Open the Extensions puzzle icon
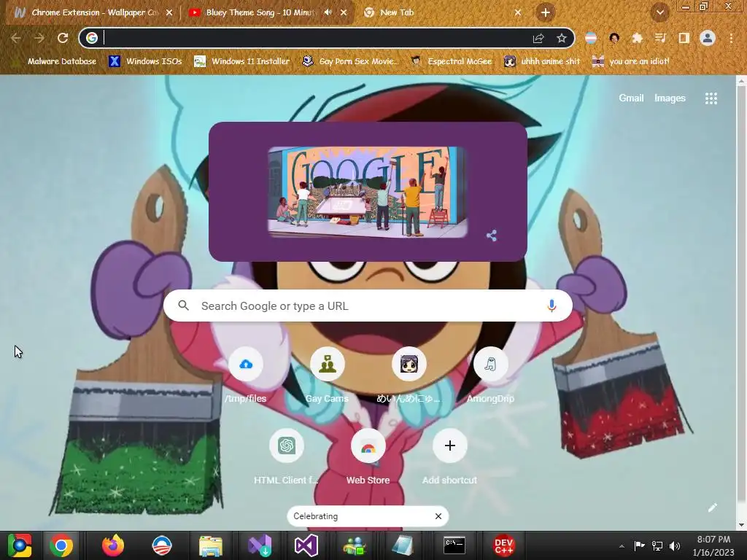Screen dimensions: 747x560 point(638,38)
